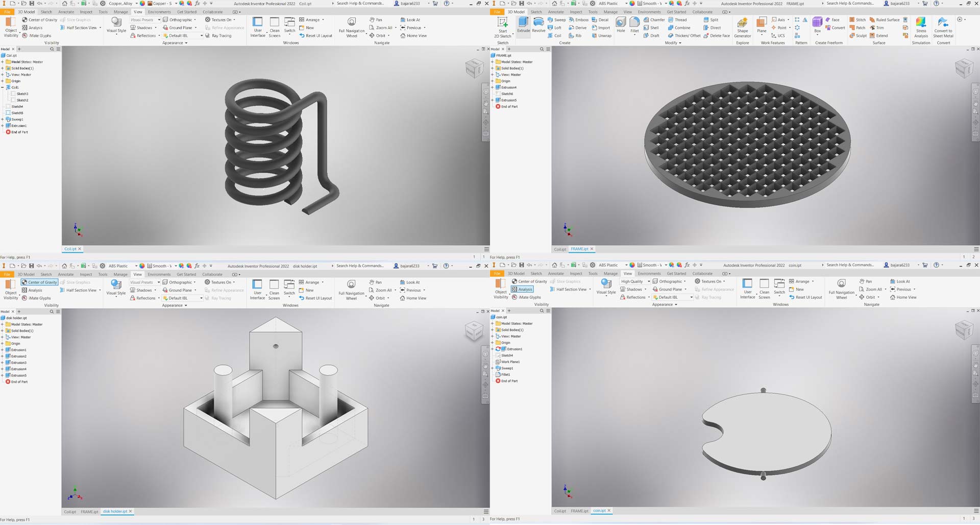Click Start 2D Sketch in FRAME.ipt window
This screenshot has width=980, height=525.
coord(503,28)
